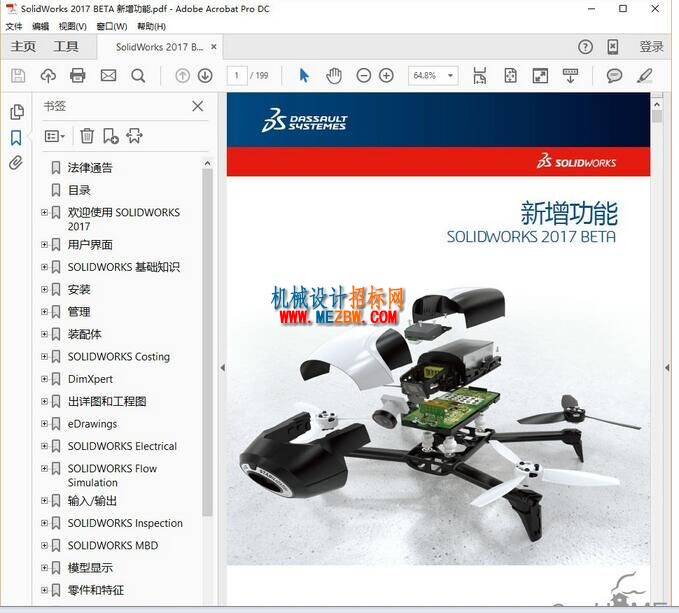Viewport: 679px width, 613px height.
Task: Jump to SOLIDWORKS Inspection bookmark
Action: pyautogui.click(x=125, y=523)
